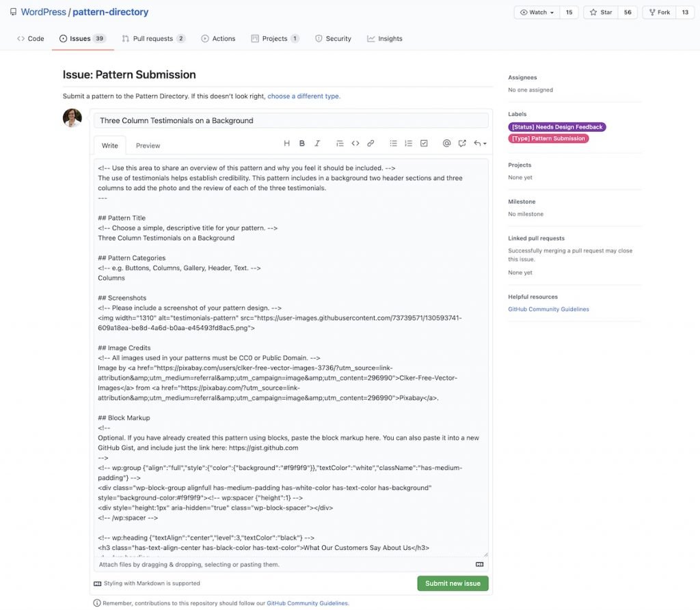Image resolution: width=700 pixels, height=610 pixels.
Task: View the 13 forks count
Action: pos(685,12)
